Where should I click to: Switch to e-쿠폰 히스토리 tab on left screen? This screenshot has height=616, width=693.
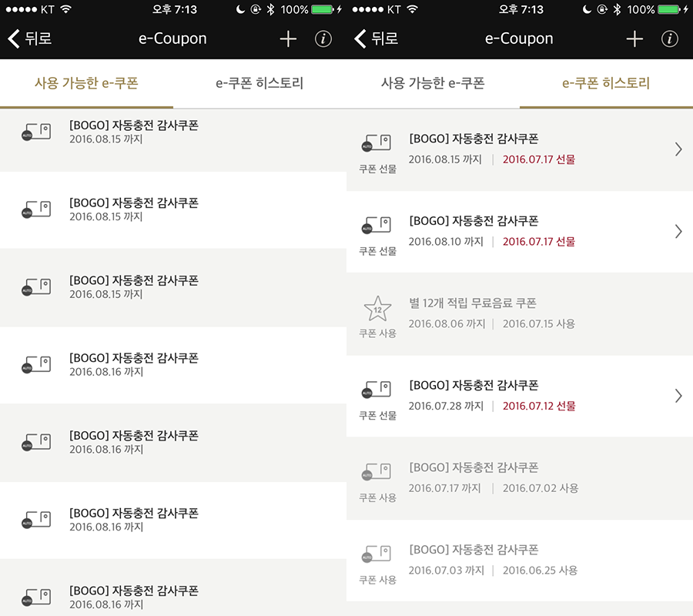coord(260,83)
